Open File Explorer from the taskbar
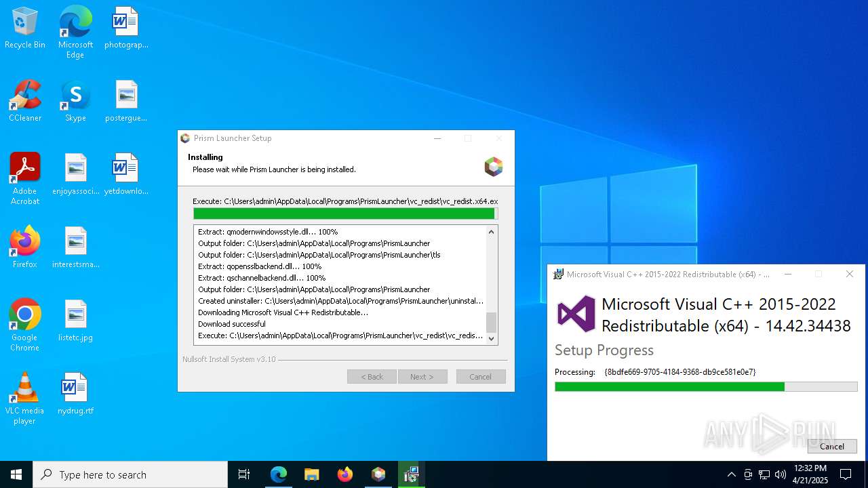The image size is (868, 488). tap(312, 474)
